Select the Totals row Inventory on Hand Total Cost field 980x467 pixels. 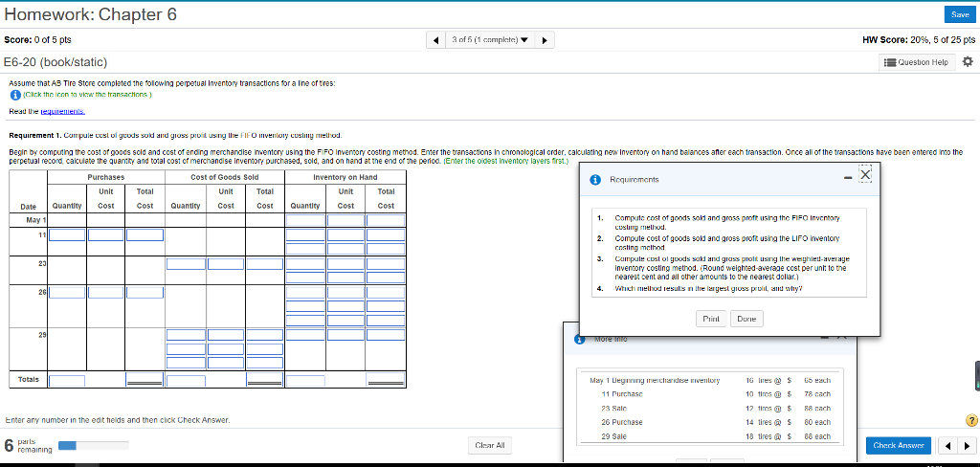pos(385,379)
